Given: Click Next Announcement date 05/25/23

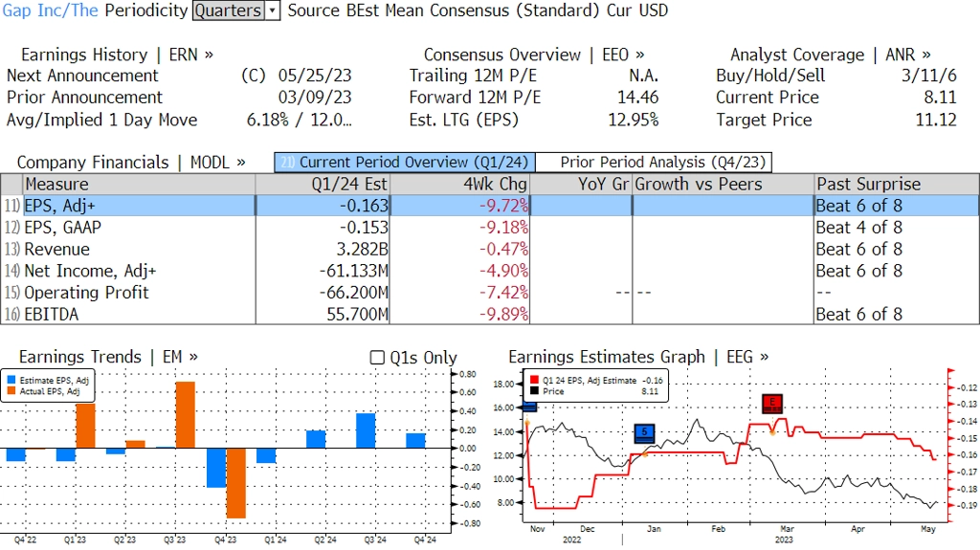Looking at the screenshot, I should pyautogui.click(x=315, y=76).
